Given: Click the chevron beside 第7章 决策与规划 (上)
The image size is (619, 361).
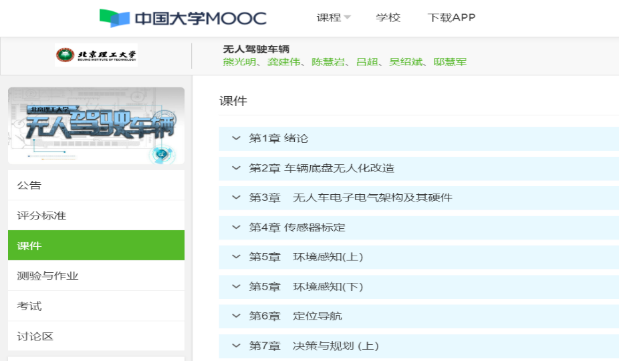Looking at the screenshot, I should pos(236,346).
